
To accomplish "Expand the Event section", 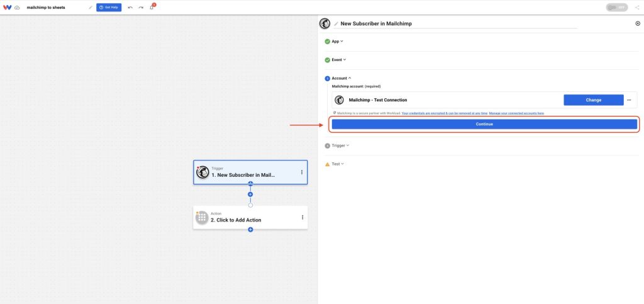I will [x=339, y=60].
